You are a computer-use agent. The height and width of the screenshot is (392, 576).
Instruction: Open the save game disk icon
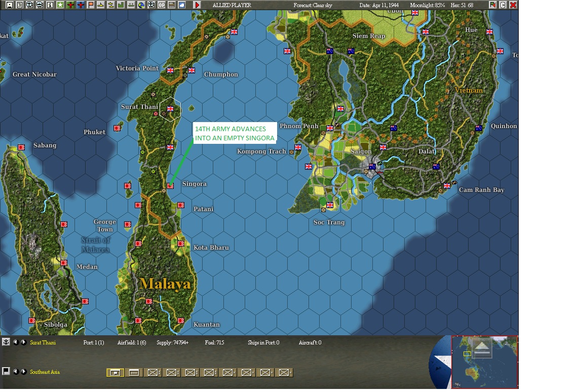tap(10, 5)
